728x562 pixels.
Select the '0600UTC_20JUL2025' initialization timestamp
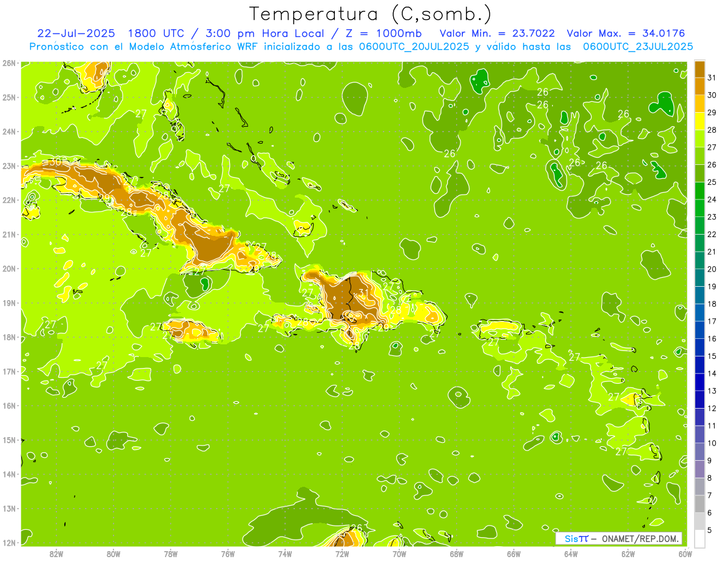coord(414,47)
